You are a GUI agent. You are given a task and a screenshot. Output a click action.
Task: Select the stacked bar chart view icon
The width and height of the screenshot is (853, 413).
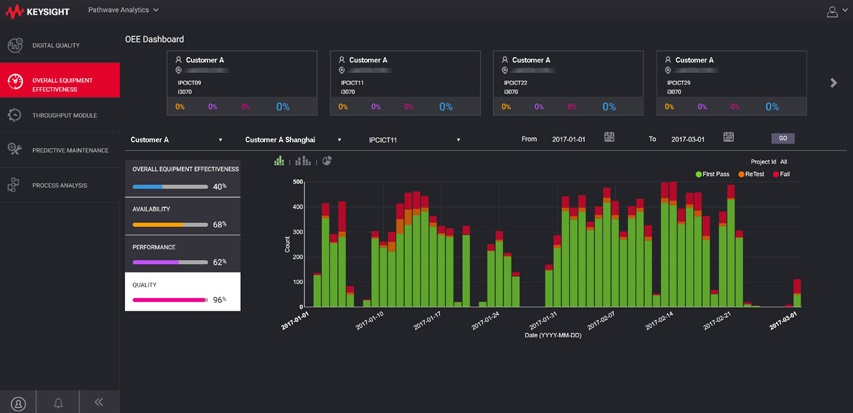tap(280, 161)
